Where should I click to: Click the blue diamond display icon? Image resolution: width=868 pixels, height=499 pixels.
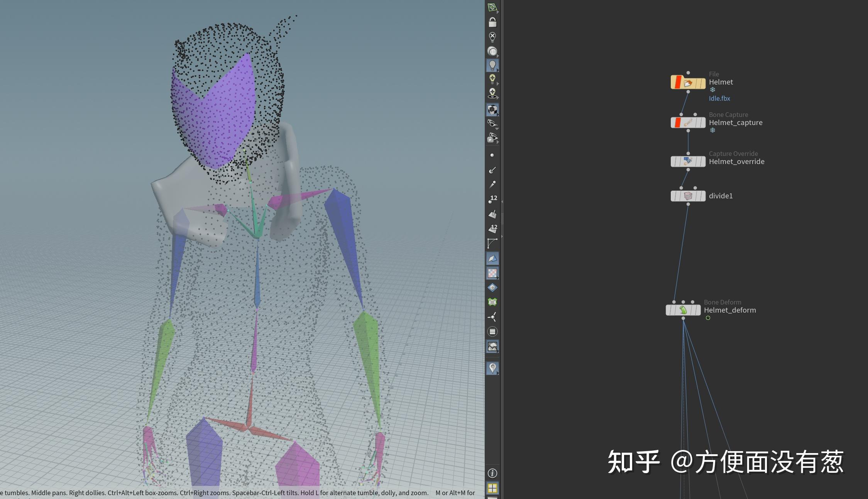tap(492, 288)
